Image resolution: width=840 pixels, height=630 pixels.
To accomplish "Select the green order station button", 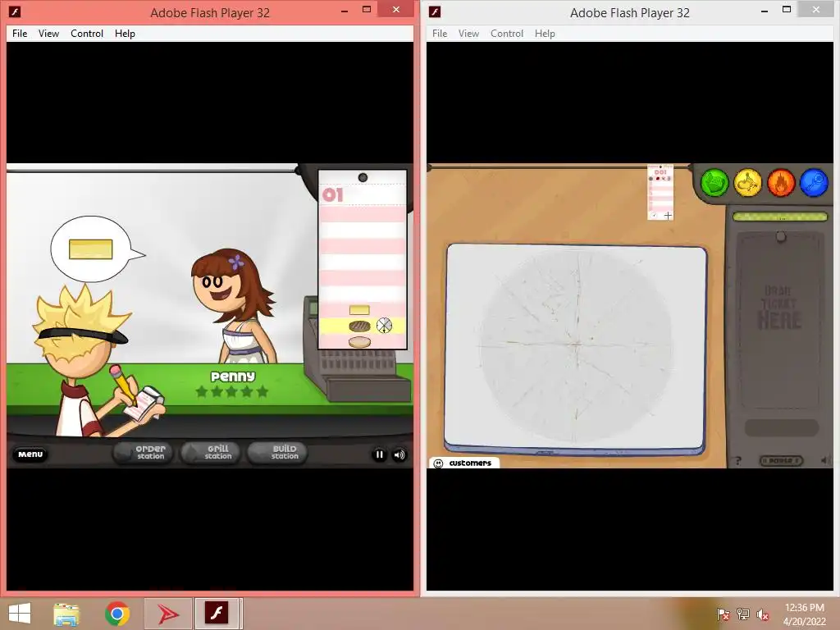I will click(714, 183).
